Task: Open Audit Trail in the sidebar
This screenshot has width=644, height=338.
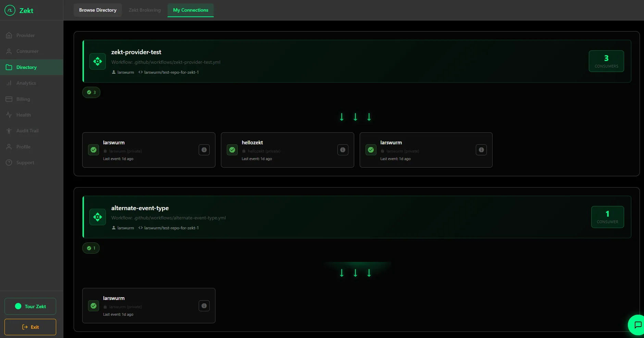Action: 27,131
